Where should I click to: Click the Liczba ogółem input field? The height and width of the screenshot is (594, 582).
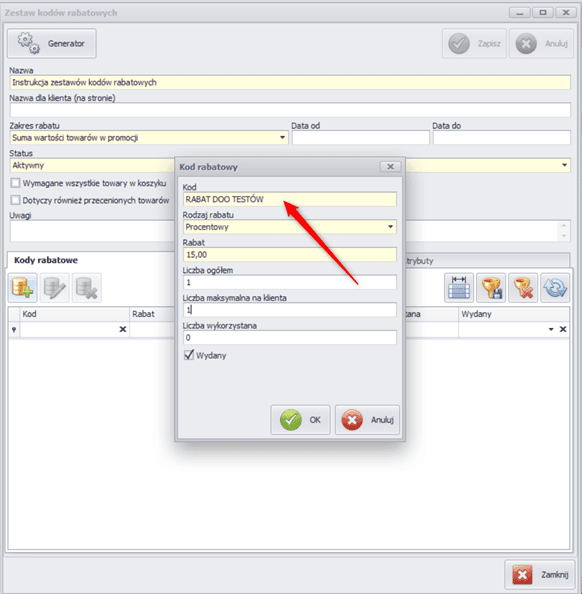pyautogui.click(x=289, y=282)
